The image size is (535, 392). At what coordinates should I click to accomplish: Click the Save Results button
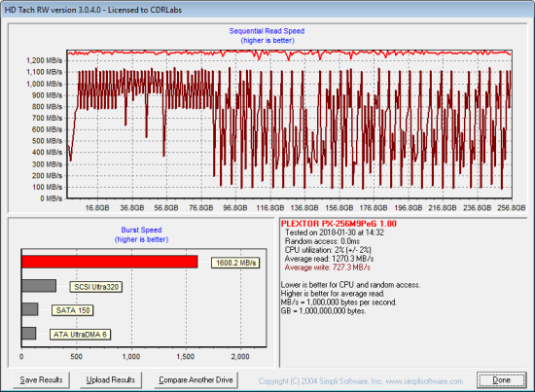tap(41, 379)
